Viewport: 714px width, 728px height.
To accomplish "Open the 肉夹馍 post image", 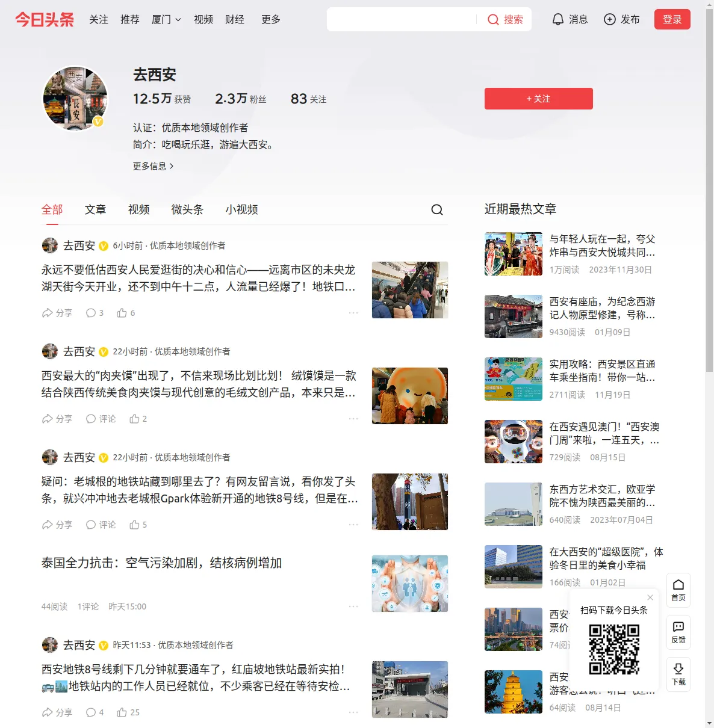I will pyautogui.click(x=410, y=396).
